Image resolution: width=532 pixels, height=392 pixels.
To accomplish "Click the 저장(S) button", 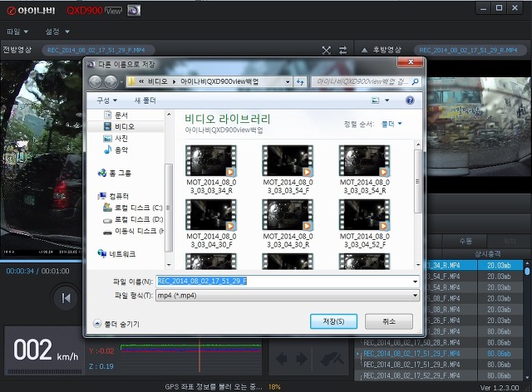I will tap(333, 321).
